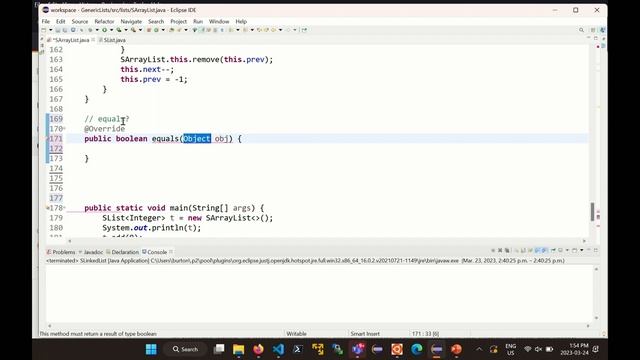This screenshot has width=640, height=360.
Task: Maximize the Console view
Action: coord(596,250)
